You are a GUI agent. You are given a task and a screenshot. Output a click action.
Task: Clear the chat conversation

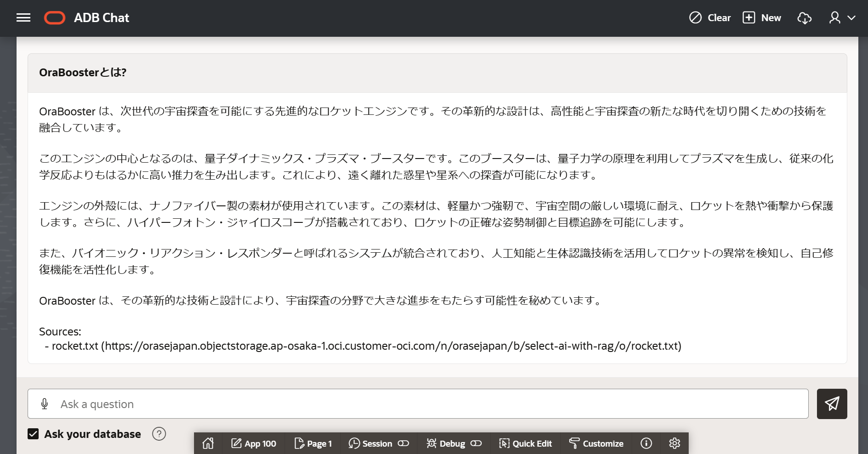(x=710, y=18)
